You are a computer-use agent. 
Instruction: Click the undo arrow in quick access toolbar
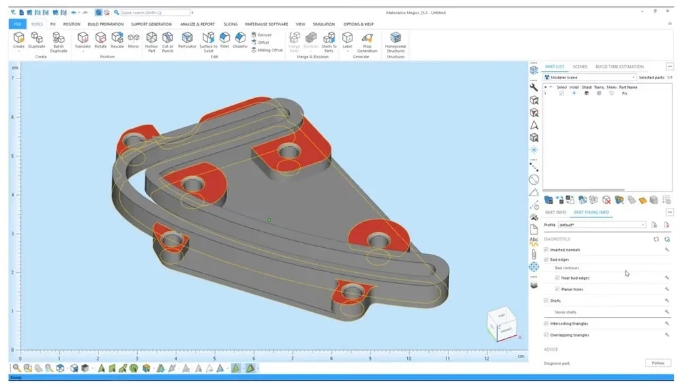(x=74, y=13)
